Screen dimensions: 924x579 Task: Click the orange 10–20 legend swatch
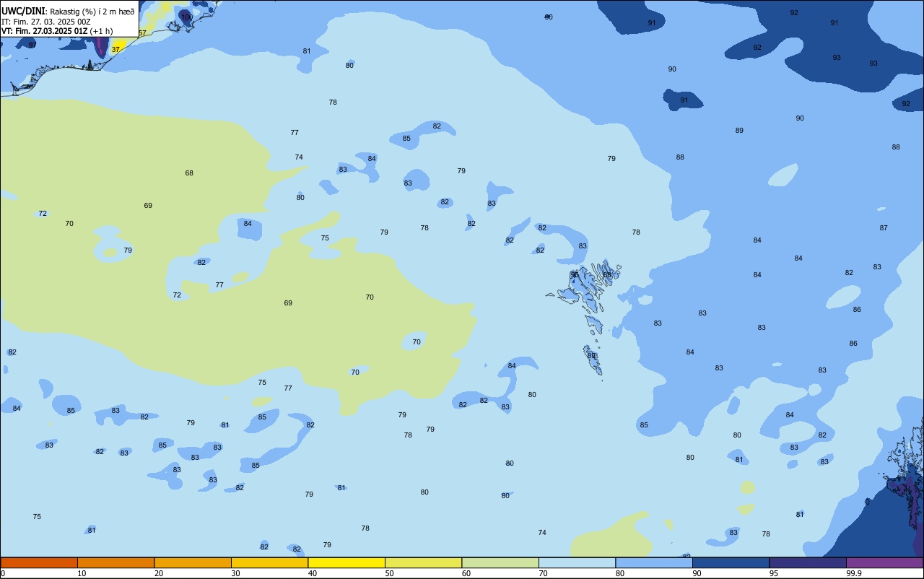pos(115,562)
